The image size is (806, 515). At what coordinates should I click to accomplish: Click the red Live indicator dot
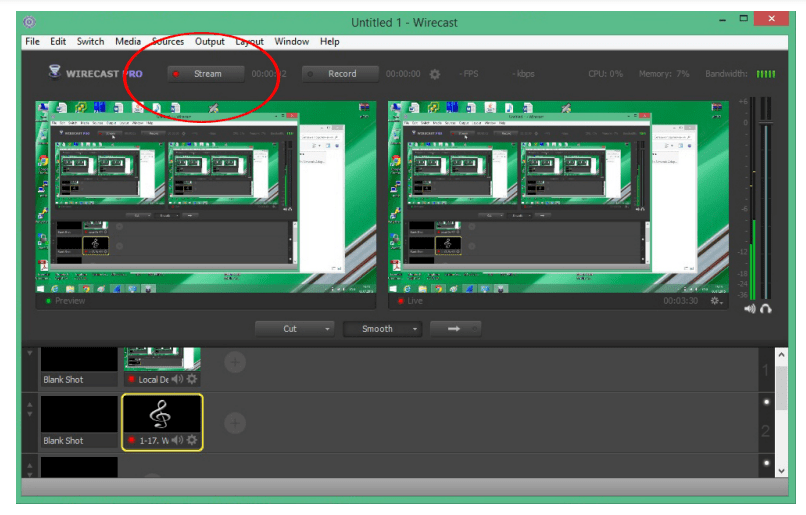[400, 301]
